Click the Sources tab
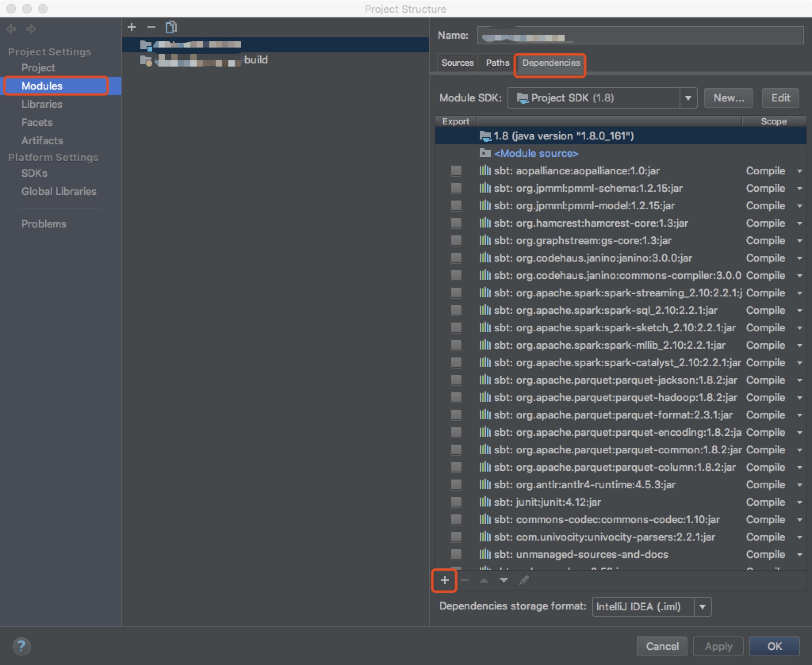The image size is (812, 665). [458, 63]
